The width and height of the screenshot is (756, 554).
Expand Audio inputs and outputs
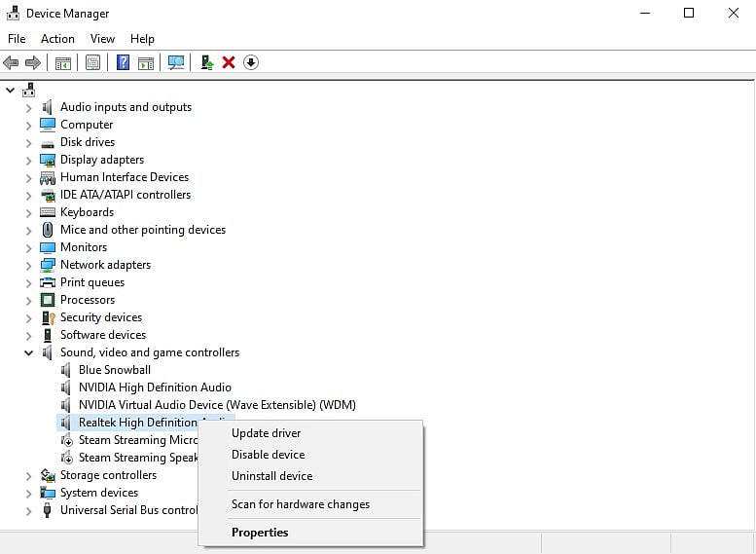(x=28, y=108)
